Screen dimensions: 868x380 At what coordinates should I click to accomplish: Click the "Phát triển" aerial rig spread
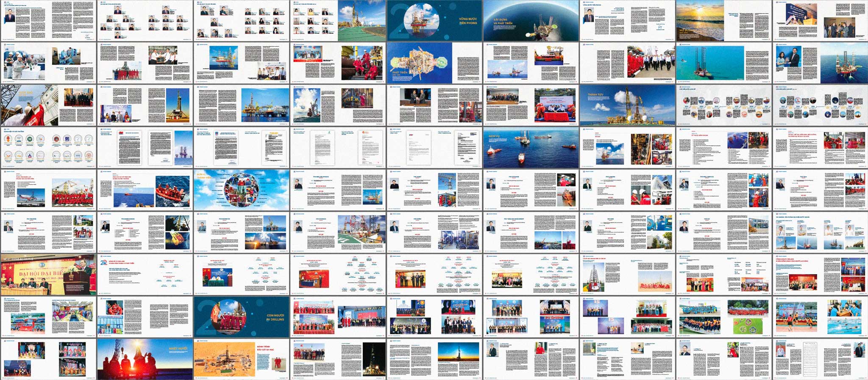(434, 63)
